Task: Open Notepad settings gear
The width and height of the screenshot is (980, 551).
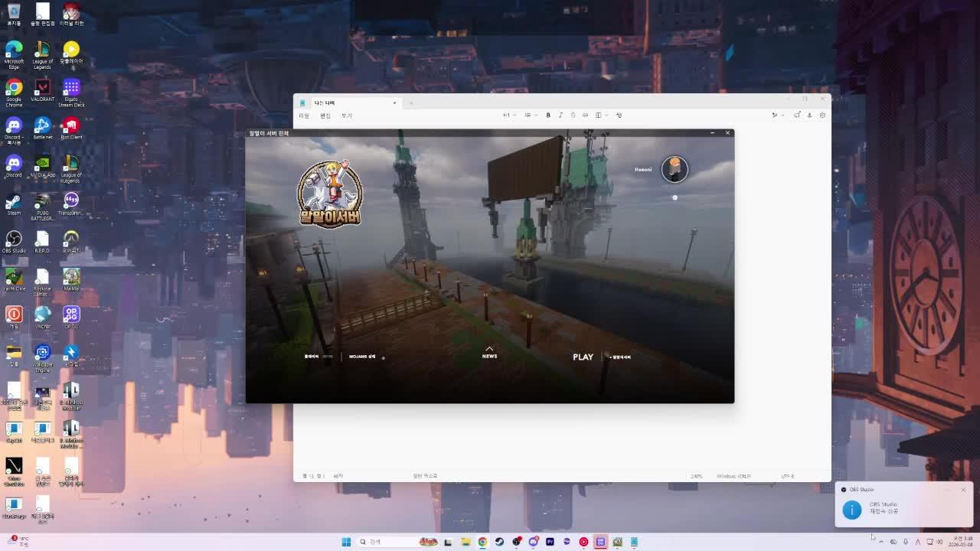Action: click(x=822, y=116)
